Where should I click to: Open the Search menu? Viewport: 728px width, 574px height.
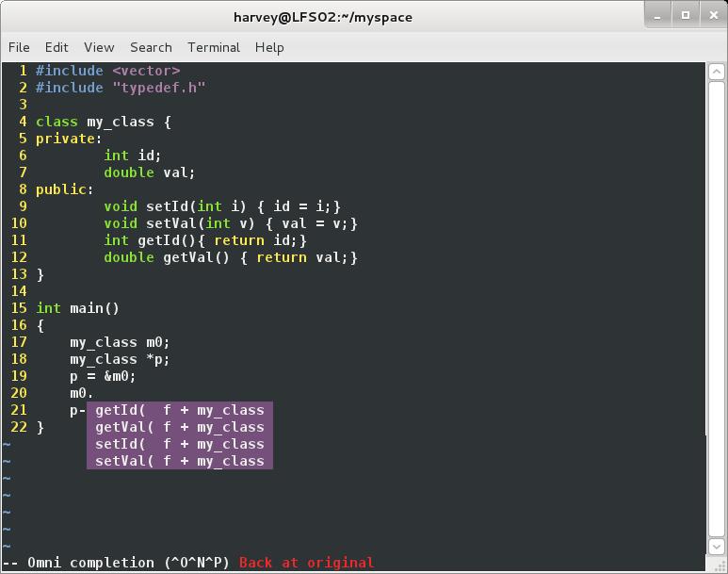(151, 47)
